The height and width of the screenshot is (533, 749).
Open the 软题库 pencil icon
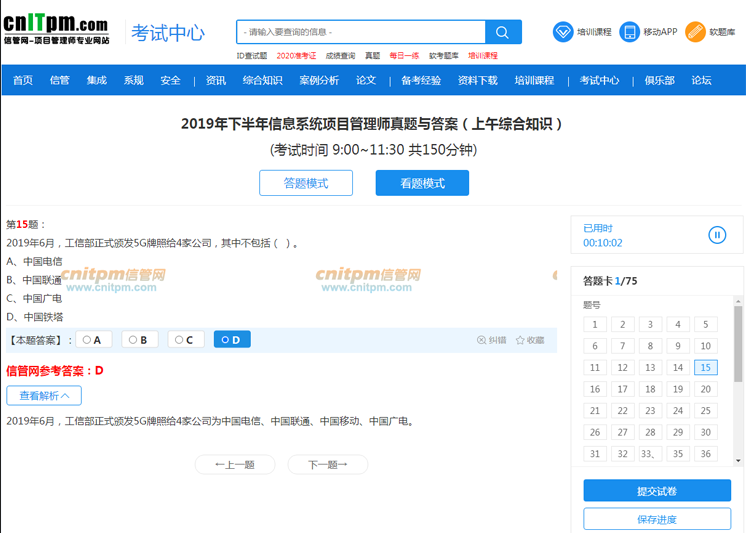tap(695, 32)
